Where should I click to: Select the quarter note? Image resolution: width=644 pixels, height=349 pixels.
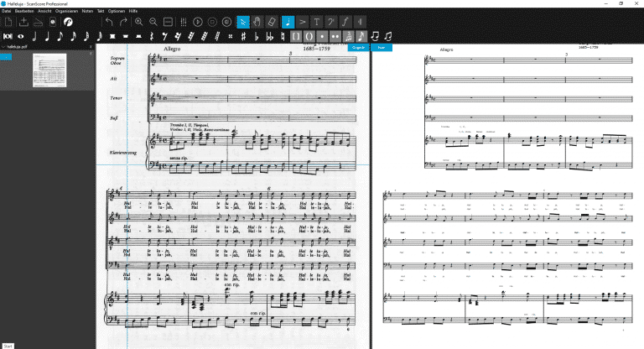(47, 37)
